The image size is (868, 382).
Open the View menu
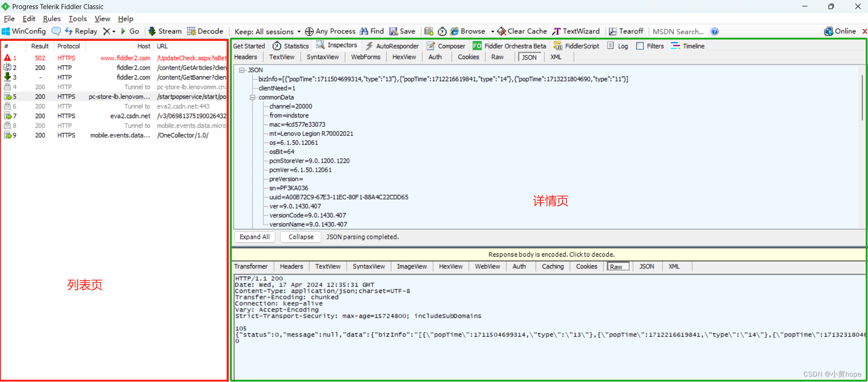(102, 19)
